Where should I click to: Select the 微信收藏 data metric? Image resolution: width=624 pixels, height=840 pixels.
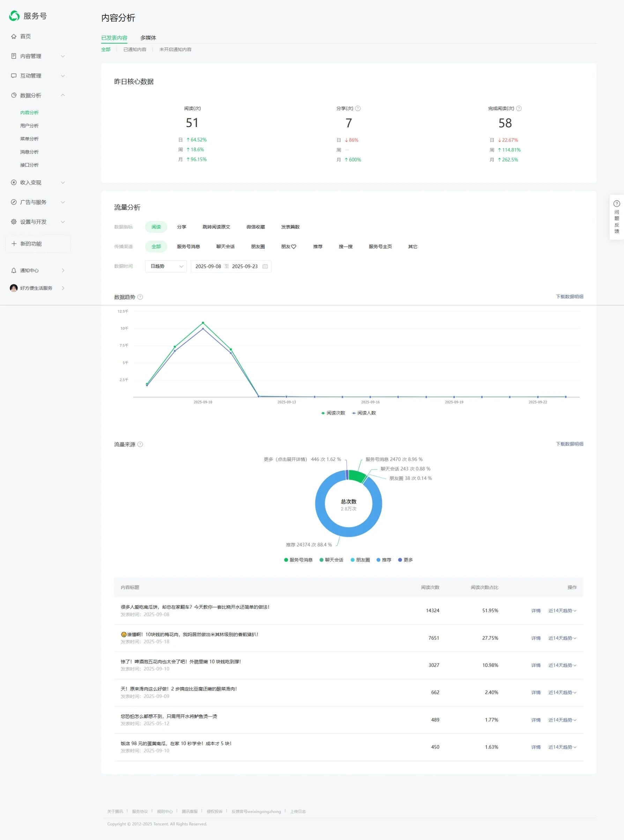pos(256,227)
